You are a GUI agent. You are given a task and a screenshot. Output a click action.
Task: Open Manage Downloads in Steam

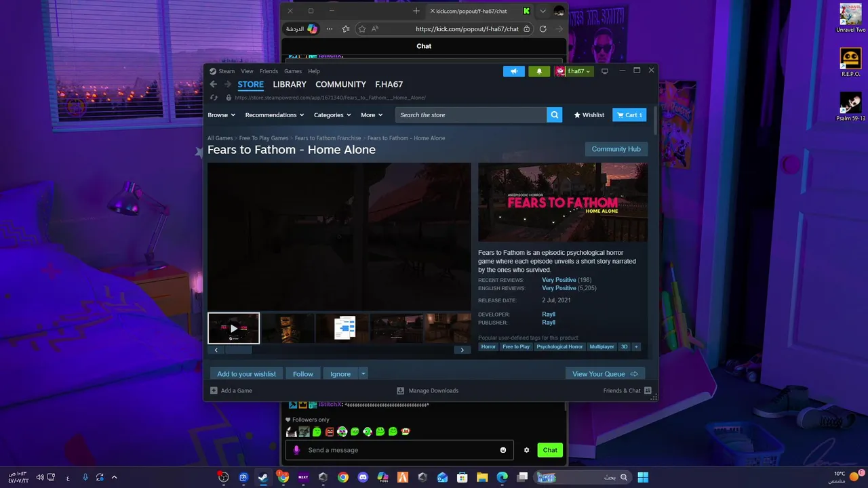click(x=427, y=390)
